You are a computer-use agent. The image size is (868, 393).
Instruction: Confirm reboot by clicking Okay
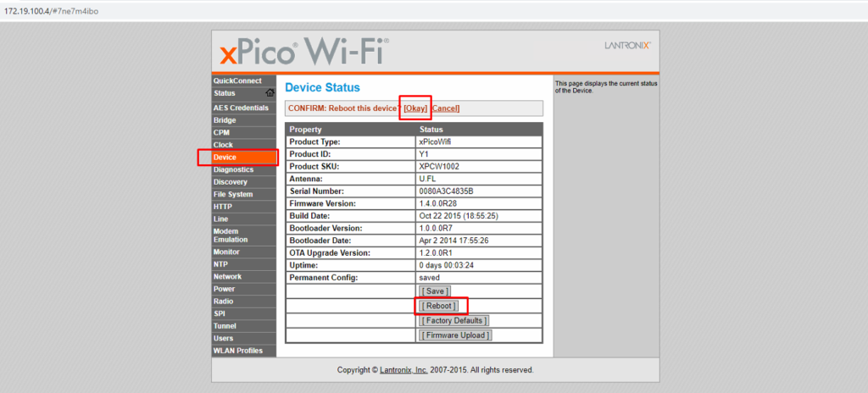415,108
